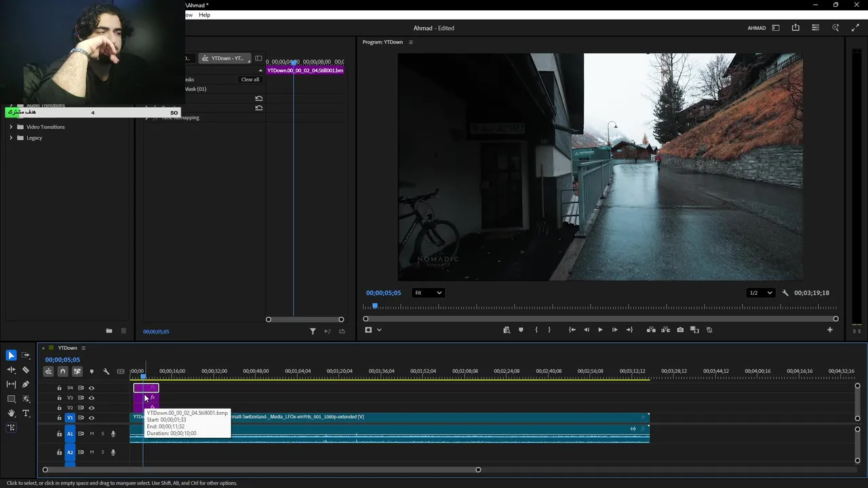Toggle Linked Selection in timeline
The image size is (868, 488).
click(x=77, y=371)
